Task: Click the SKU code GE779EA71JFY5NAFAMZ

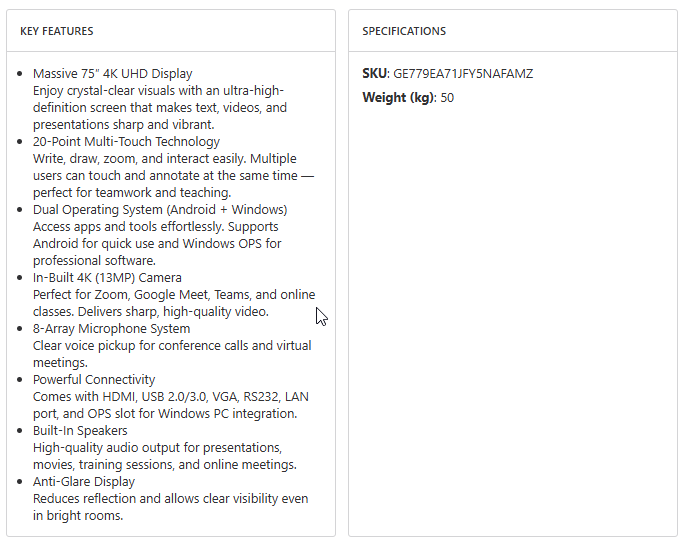Action: [463, 74]
